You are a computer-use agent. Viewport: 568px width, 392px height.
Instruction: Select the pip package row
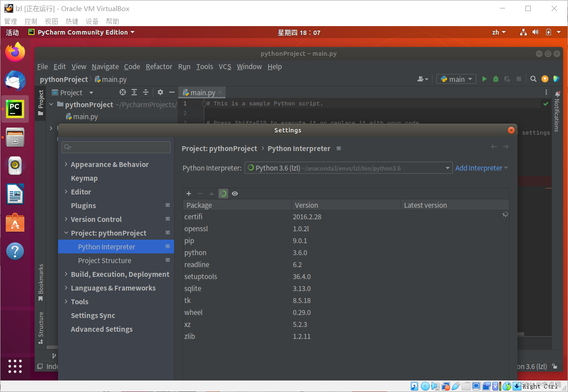[346, 241]
